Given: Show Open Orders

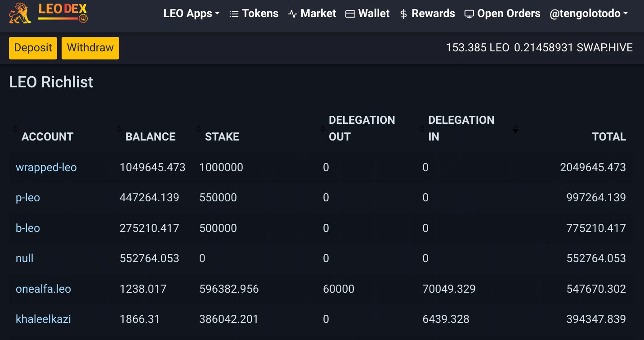Looking at the screenshot, I should point(502,14).
